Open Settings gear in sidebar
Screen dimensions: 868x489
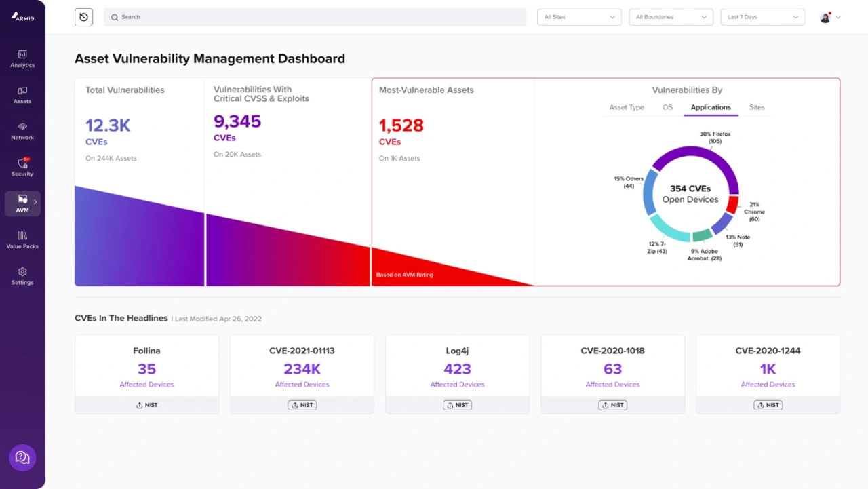click(x=22, y=275)
